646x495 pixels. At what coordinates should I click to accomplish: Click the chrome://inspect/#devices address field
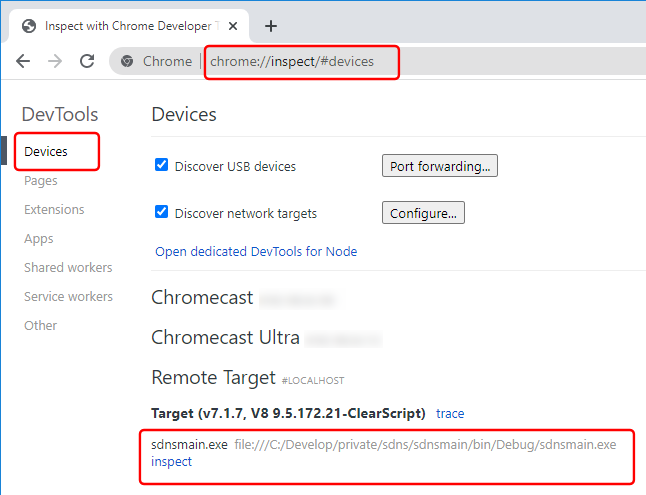point(292,61)
